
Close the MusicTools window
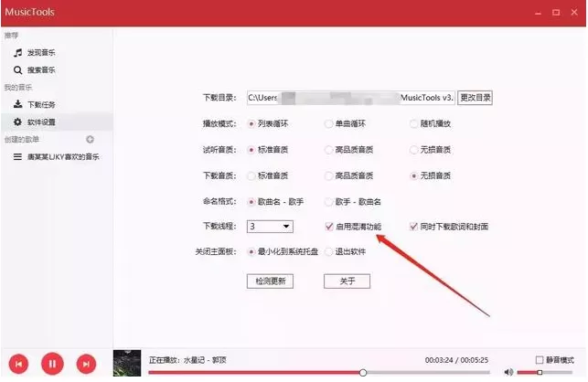tap(574, 13)
